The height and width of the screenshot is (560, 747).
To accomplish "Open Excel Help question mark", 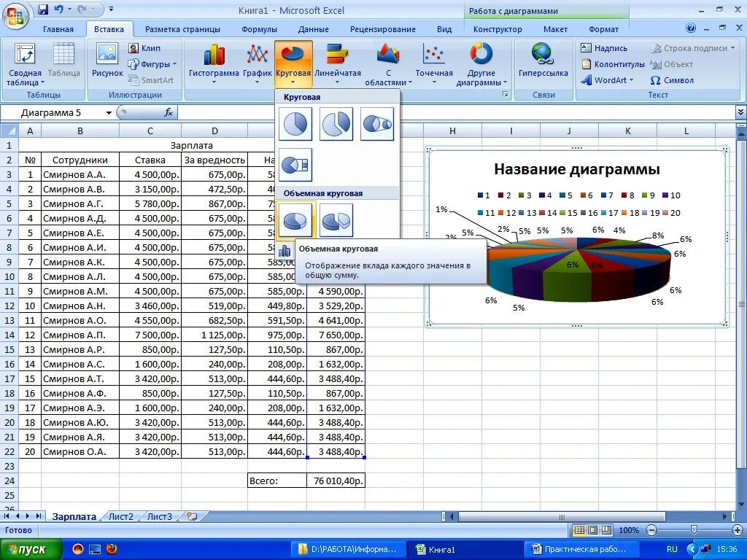I will [x=691, y=28].
